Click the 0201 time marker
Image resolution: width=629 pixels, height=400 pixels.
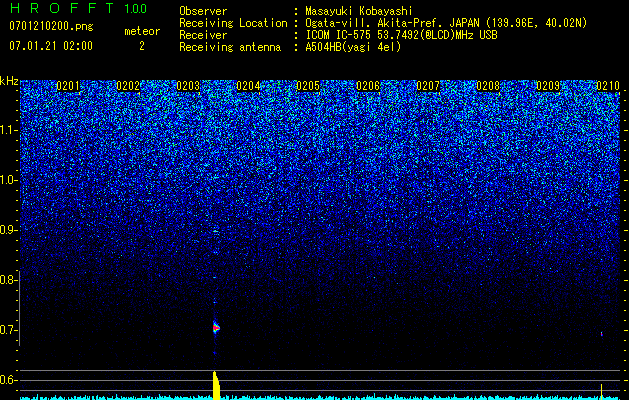68,86
